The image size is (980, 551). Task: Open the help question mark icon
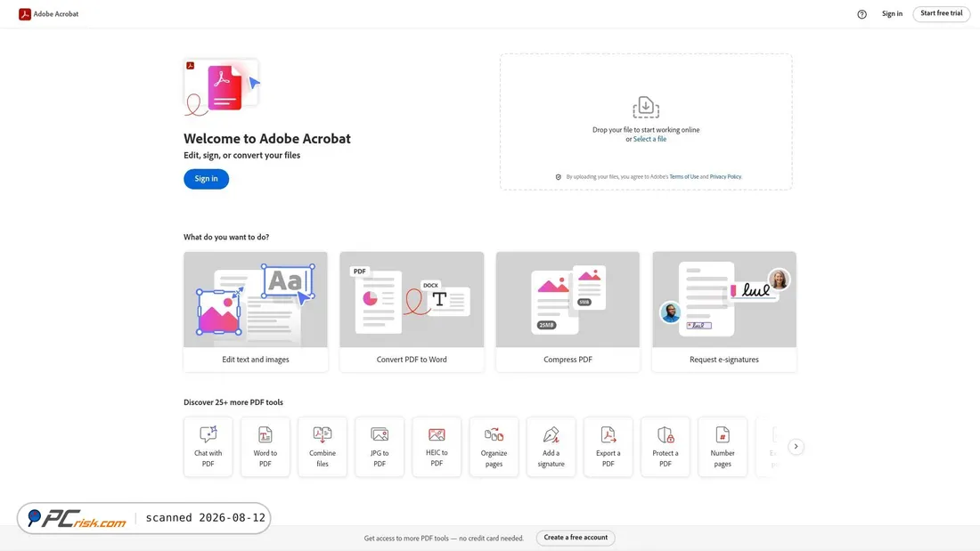(862, 14)
